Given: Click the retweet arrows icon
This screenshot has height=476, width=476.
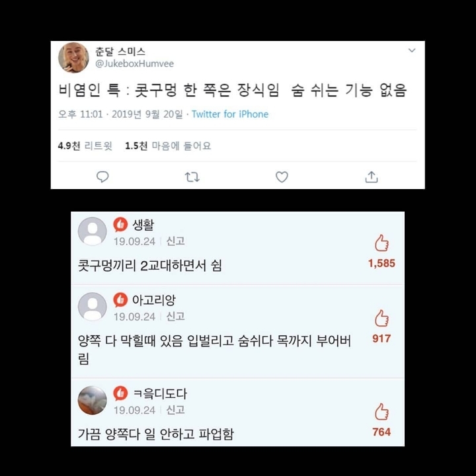Looking at the screenshot, I should pos(192,177).
